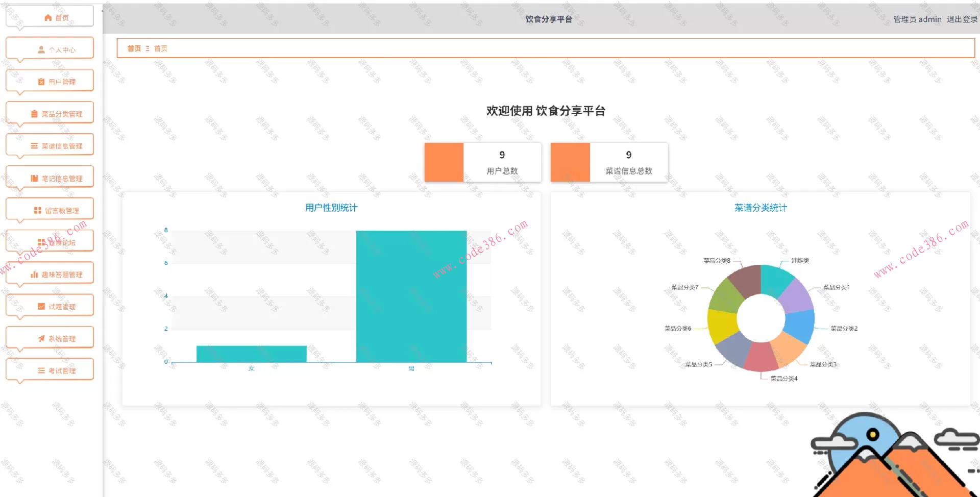The image size is (980, 497).
Task: Click the icon beside 笔记信息管理
Action: tap(34, 178)
